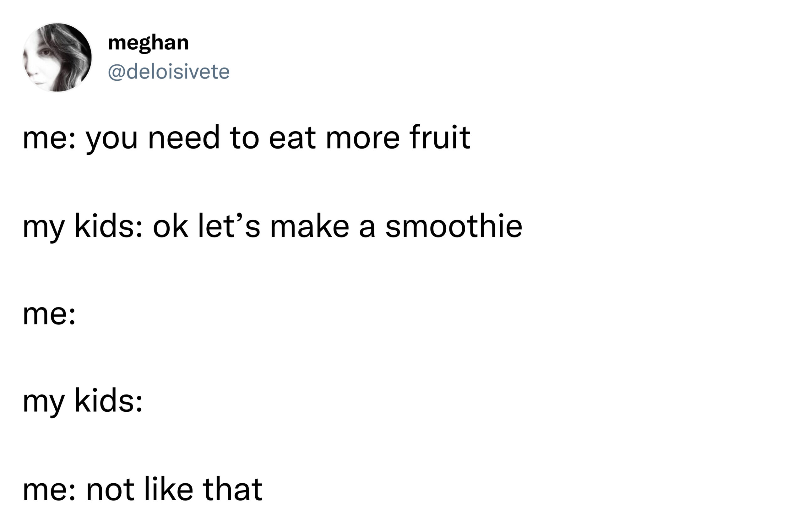This screenshot has width=804, height=532.
Task: Click the "me:" label on last line
Action: 49,491
